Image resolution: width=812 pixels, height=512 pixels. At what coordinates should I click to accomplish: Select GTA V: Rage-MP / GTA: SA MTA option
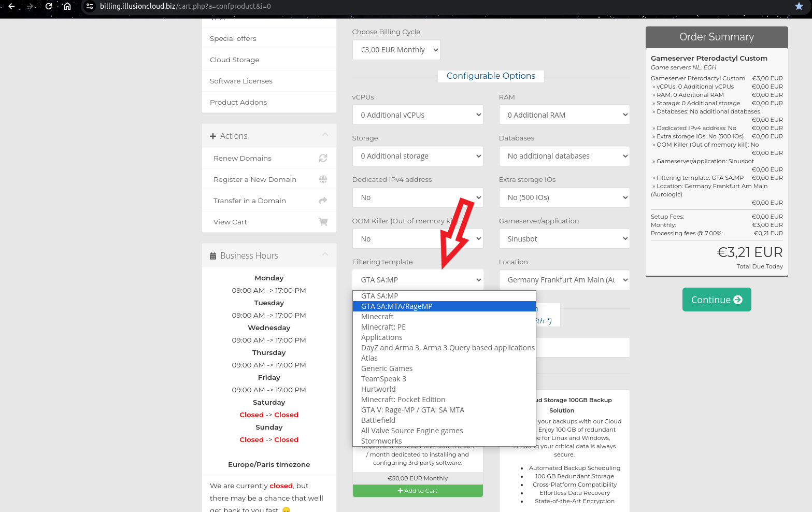(444, 410)
